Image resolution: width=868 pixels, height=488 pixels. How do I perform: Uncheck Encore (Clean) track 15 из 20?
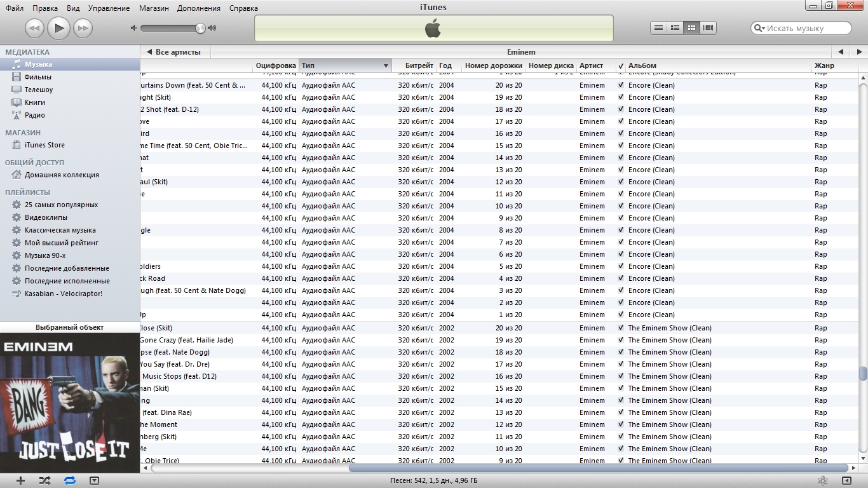(621, 146)
